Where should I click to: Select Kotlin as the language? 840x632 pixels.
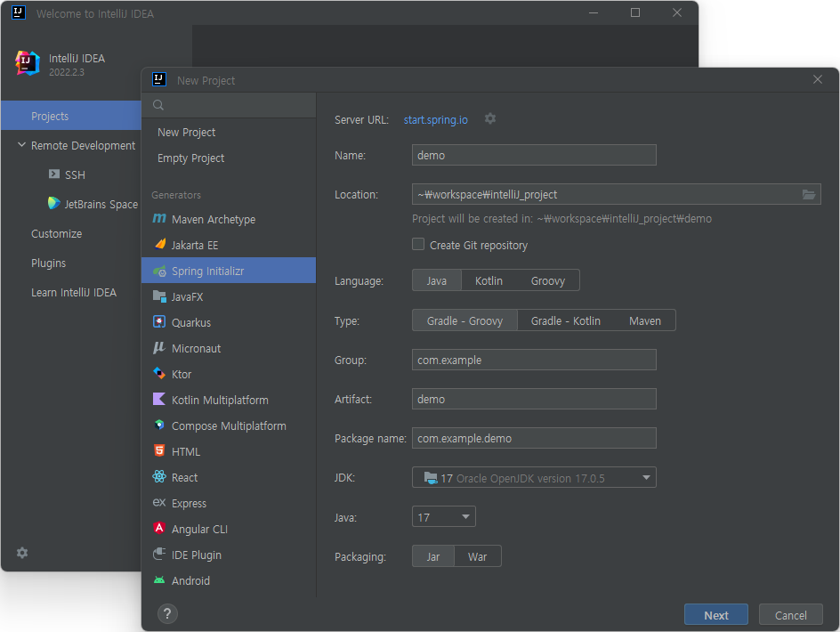pyautogui.click(x=489, y=280)
